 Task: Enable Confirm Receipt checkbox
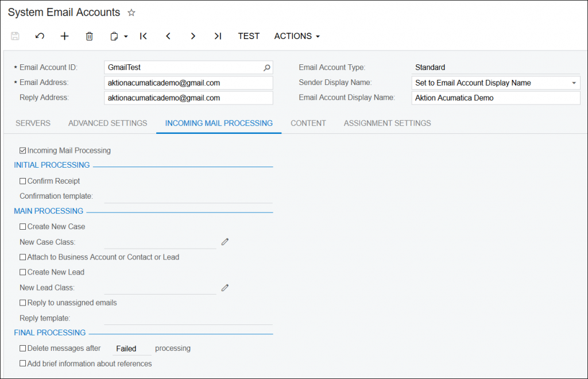[x=22, y=181]
